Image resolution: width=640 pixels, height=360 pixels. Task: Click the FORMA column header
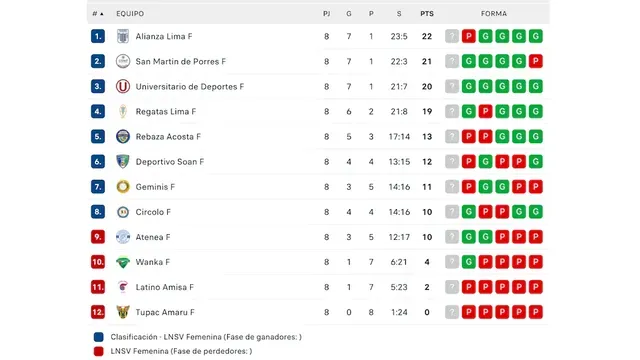(x=494, y=14)
